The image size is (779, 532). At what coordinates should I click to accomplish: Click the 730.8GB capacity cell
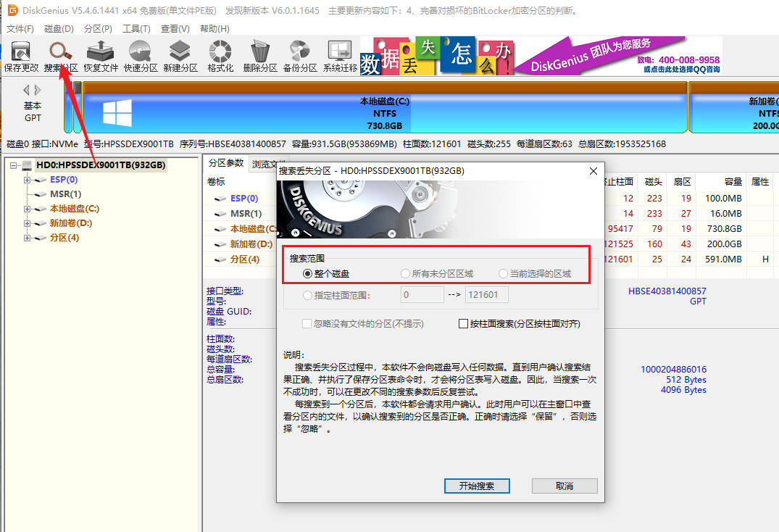point(725,229)
